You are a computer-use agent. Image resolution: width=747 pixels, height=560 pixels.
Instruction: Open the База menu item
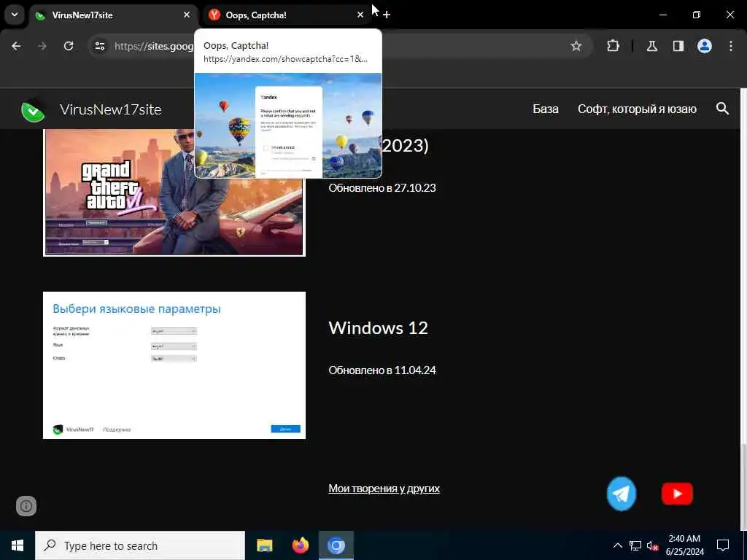pos(546,109)
